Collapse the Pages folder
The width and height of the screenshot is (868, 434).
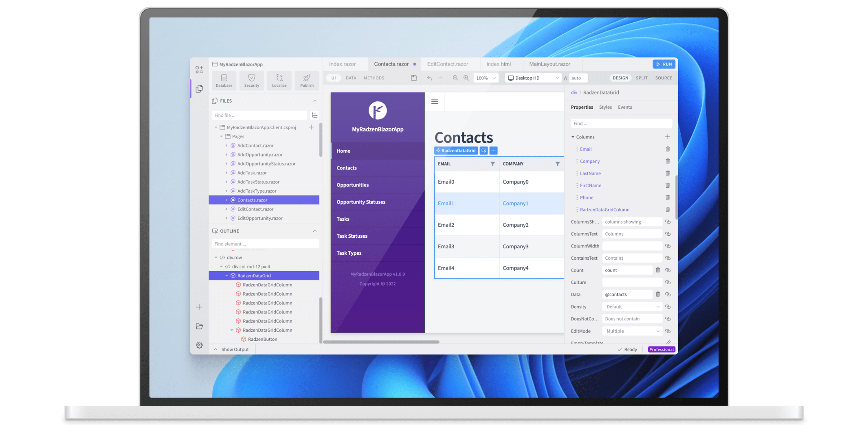tap(221, 136)
